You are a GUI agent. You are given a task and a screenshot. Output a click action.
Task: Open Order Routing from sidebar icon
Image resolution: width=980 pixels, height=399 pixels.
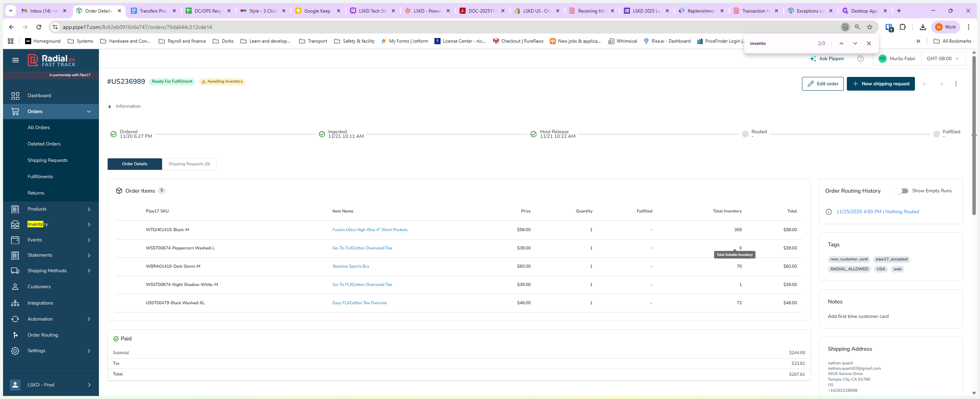tap(15, 335)
